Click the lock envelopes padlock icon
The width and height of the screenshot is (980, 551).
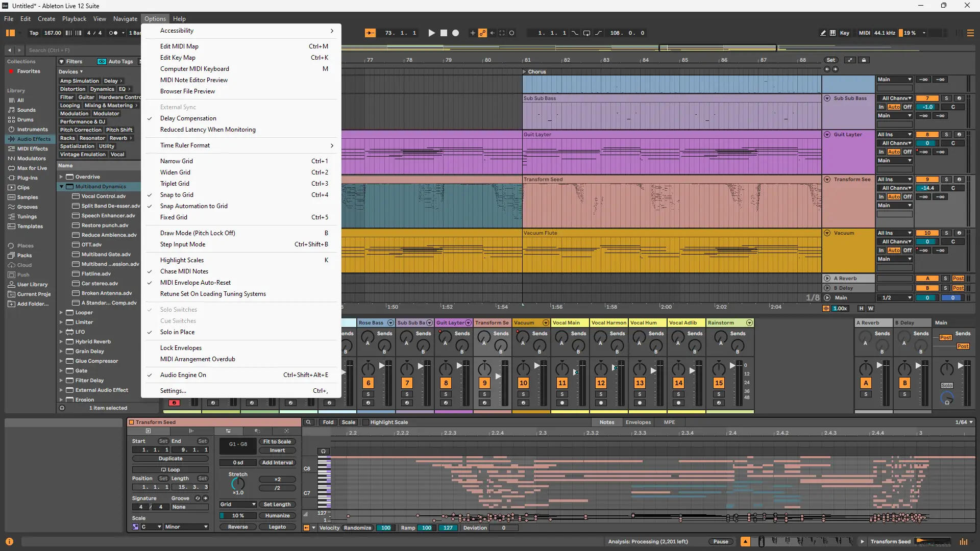pos(864,60)
